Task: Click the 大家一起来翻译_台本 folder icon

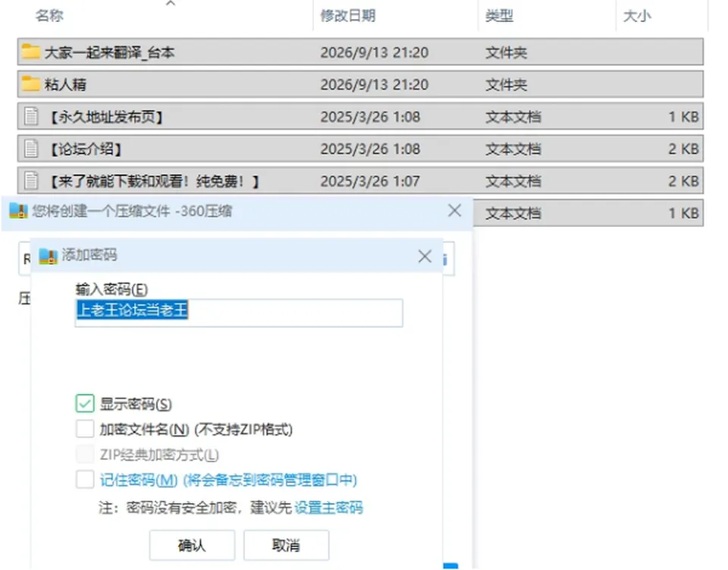Action: click(30, 52)
